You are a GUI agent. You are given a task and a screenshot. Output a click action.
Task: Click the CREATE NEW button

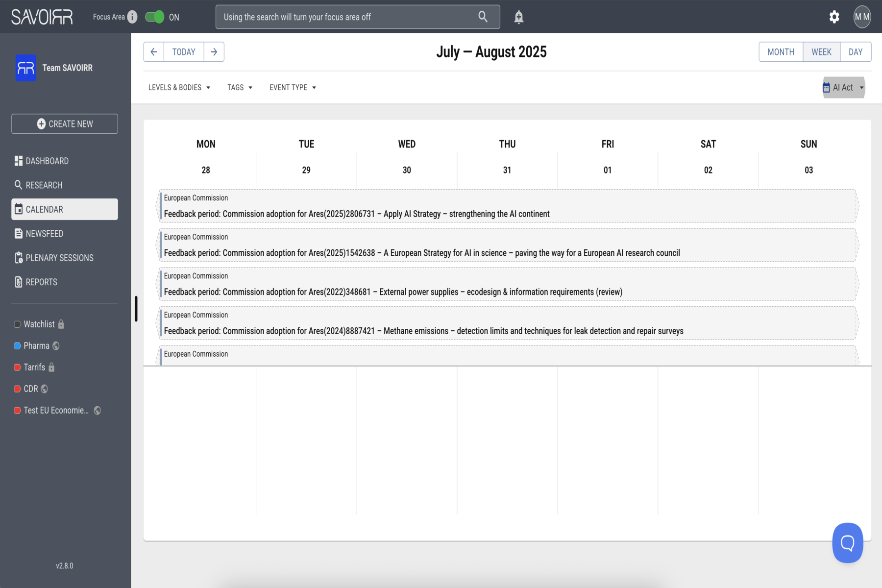click(65, 124)
